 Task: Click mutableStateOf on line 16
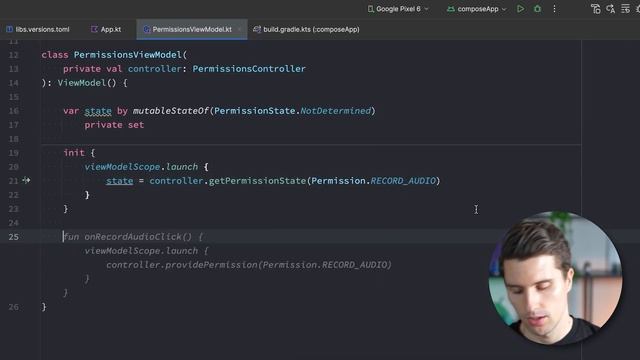click(x=171, y=111)
